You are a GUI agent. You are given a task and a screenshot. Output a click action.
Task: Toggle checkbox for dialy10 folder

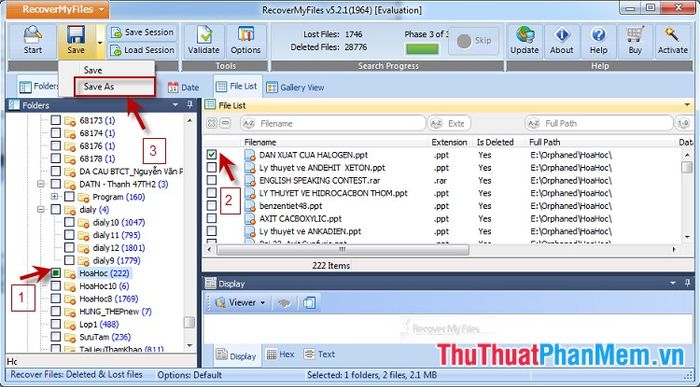[69, 222]
